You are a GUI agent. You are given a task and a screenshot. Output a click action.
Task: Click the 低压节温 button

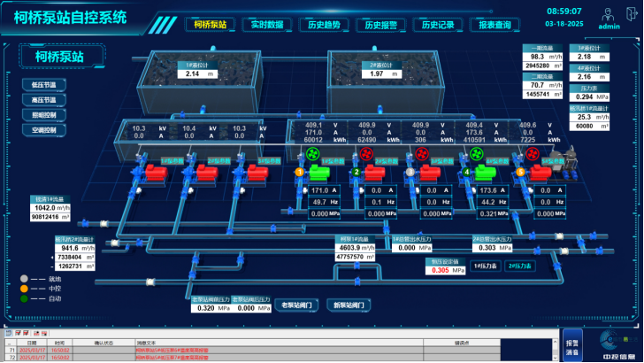coord(43,85)
